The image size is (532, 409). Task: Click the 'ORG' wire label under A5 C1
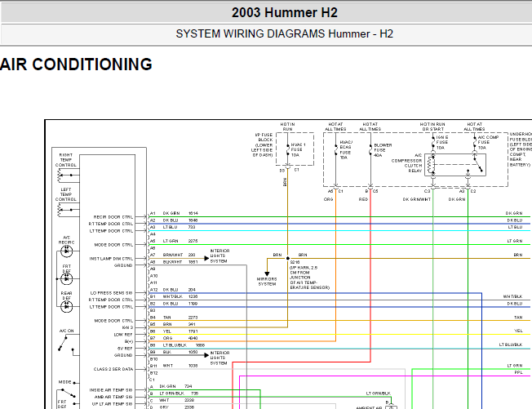(329, 199)
